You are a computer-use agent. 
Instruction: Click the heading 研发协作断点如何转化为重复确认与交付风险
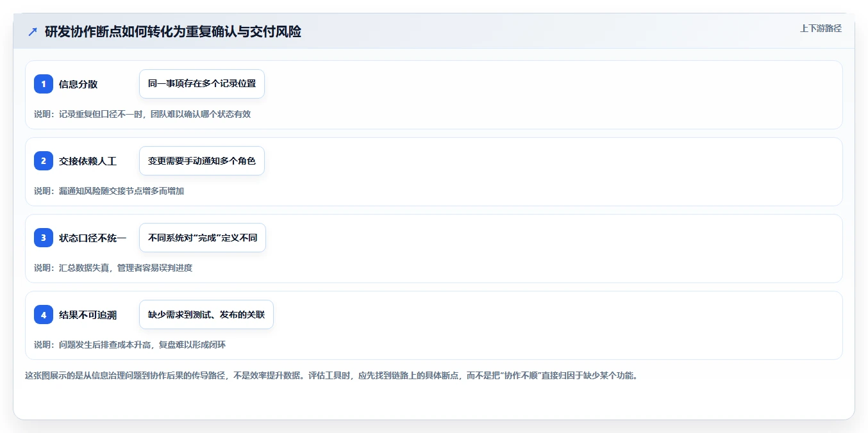pos(173,31)
